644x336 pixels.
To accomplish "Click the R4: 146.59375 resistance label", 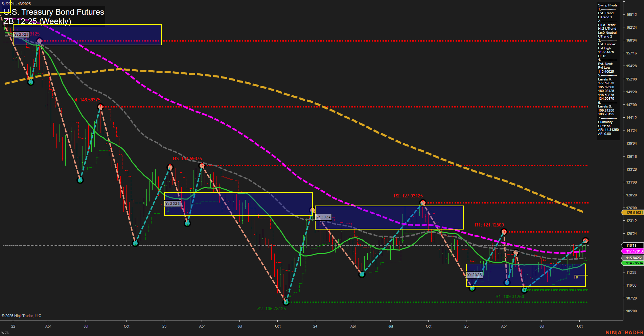I will tap(86, 100).
